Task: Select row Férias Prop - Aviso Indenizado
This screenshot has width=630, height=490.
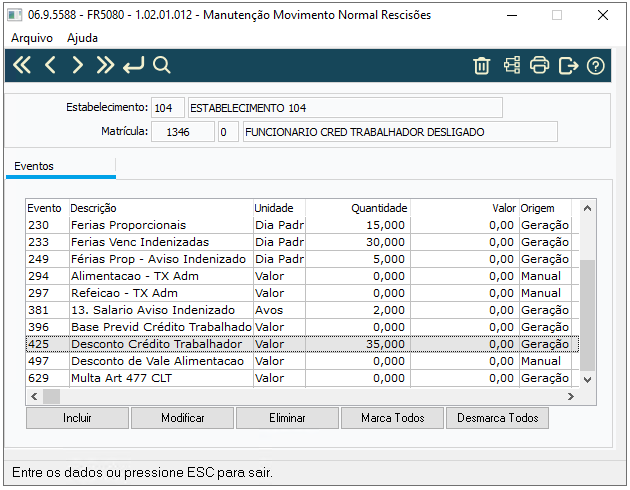Action: [303, 259]
